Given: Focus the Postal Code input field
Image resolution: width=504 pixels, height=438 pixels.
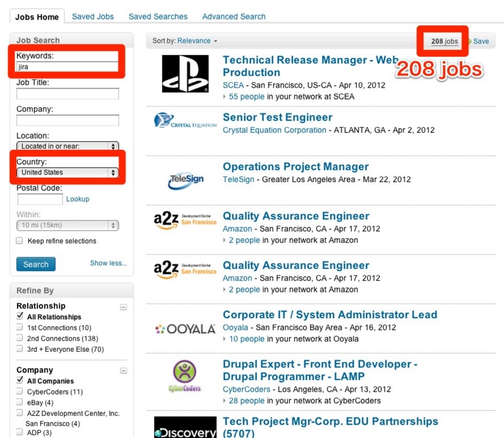Looking at the screenshot, I should pyautogui.click(x=40, y=199).
